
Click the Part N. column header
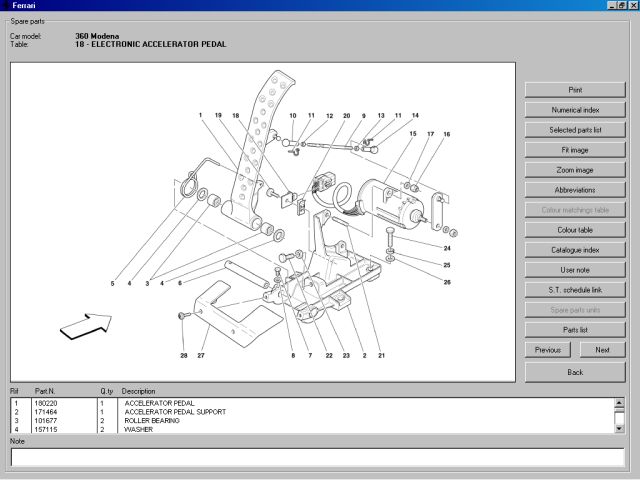45,391
